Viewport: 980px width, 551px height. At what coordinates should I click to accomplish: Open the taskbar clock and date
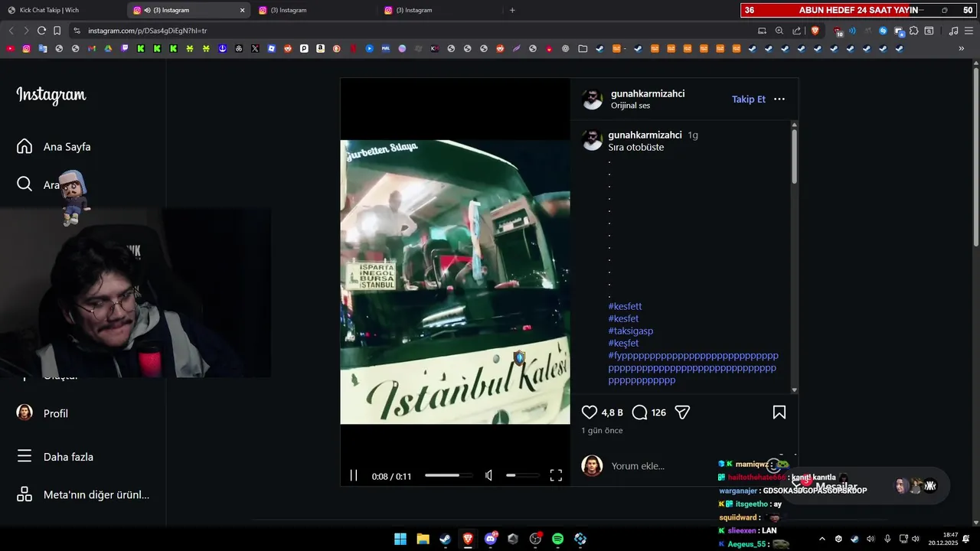[x=943, y=539]
